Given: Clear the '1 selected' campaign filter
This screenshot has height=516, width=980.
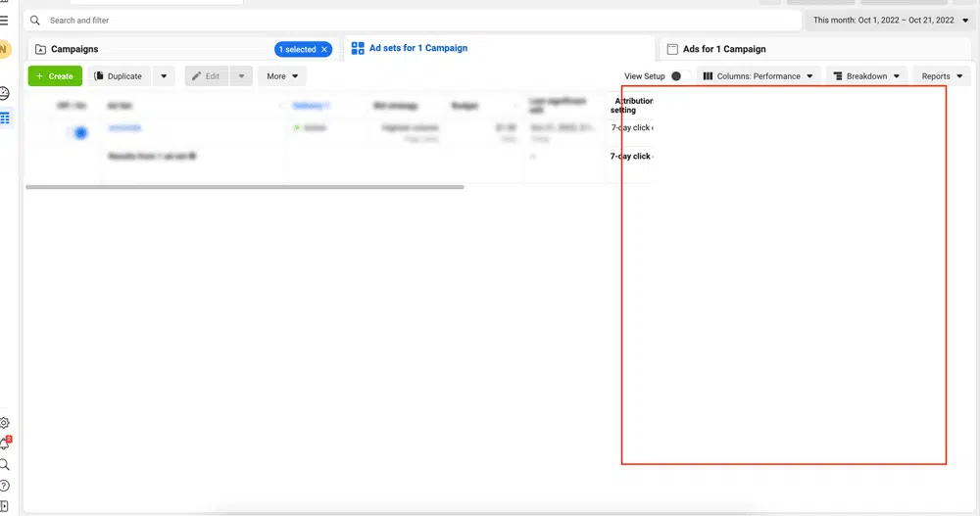Looking at the screenshot, I should point(324,49).
